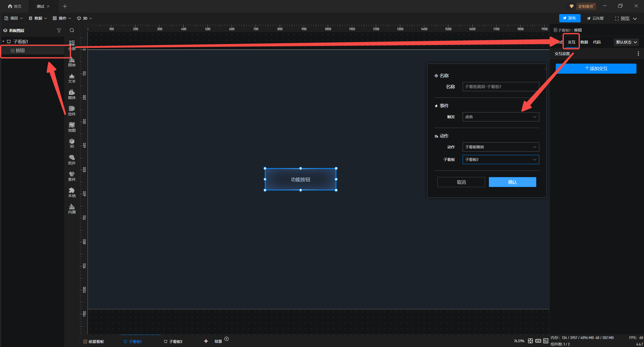Click the 添加交互 add interaction button
Screen dimensions: 644x347
point(596,68)
